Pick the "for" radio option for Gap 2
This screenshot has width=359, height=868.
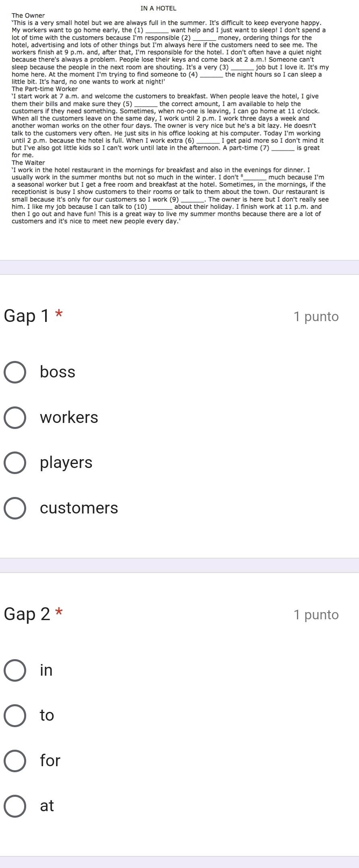point(15,761)
